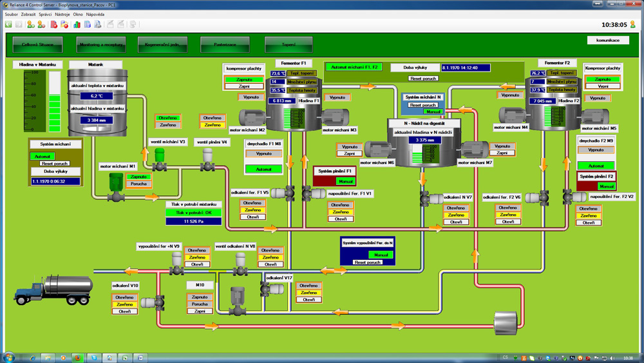The height and width of the screenshot is (363, 644).
Task: Switch to Celková Situace screen
Action: coord(37,44)
